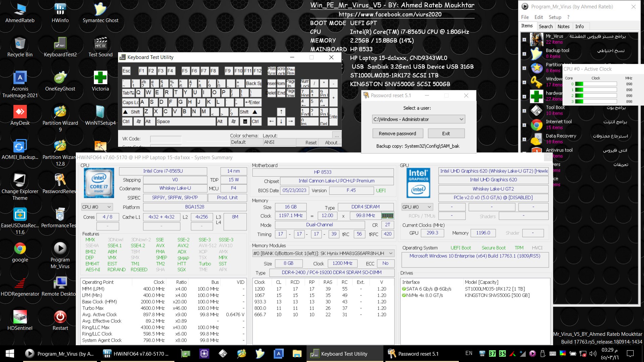Launch Victoria disk tool icon

tap(100, 81)
